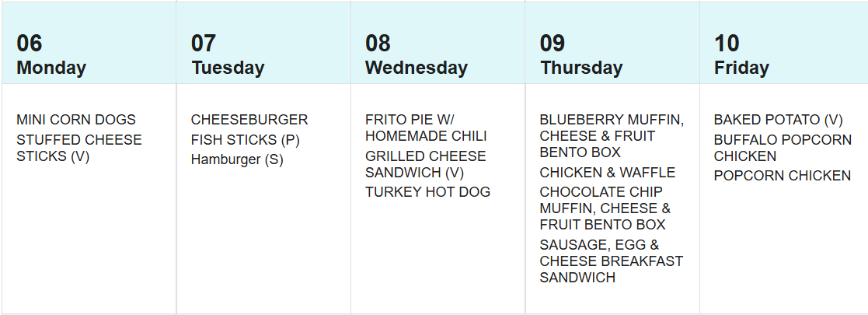Open the Turkey Hot Dog item
Screen dimensions: 868x315
(427, 192)
